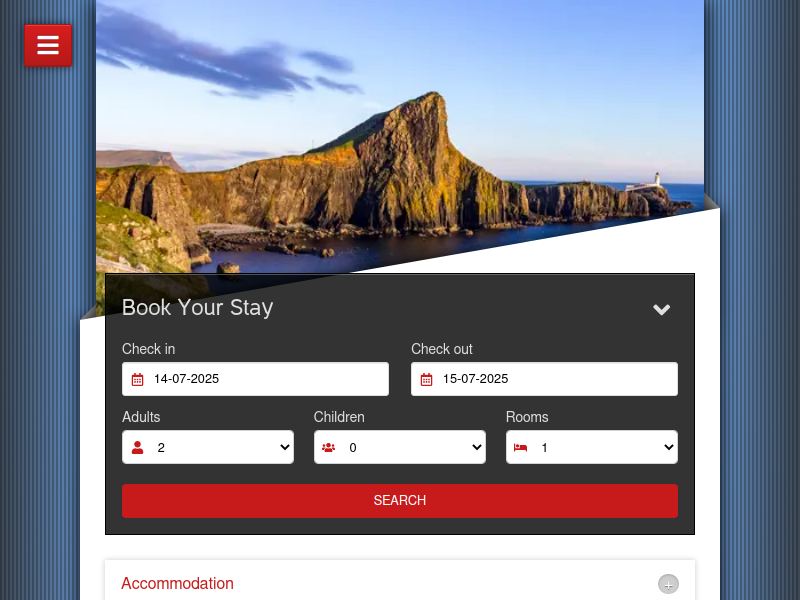Click the lighthouse in the hero photo

[657, 181]
